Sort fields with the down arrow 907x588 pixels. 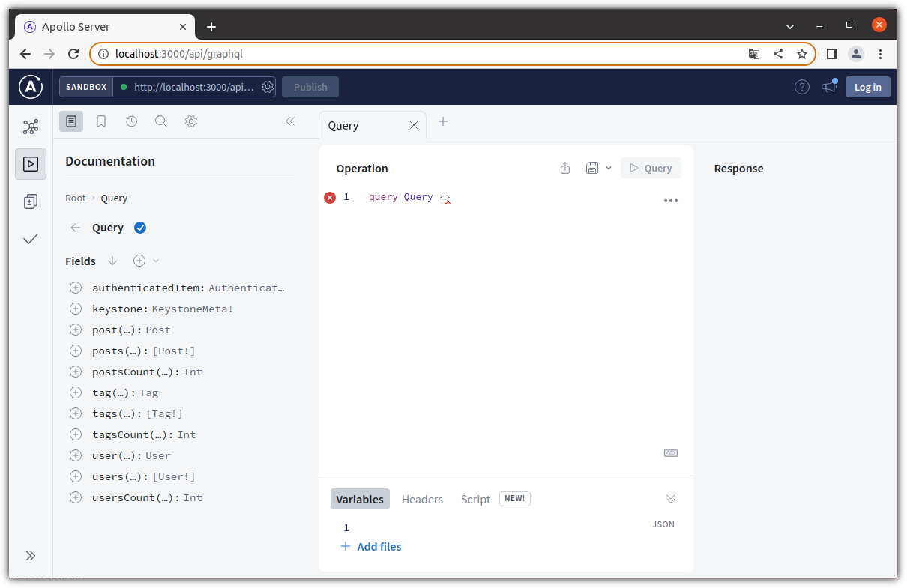[x=112, y=261]
